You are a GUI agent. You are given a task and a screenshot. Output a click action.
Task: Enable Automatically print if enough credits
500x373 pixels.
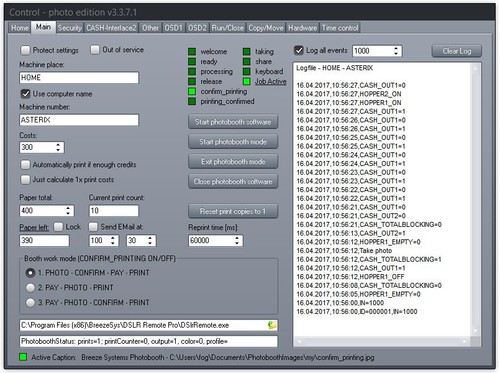[x=25, y=165]
